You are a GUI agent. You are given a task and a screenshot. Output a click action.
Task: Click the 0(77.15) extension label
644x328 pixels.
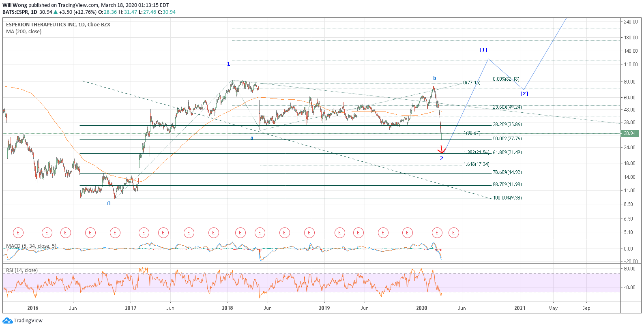[x=472, y=83]
